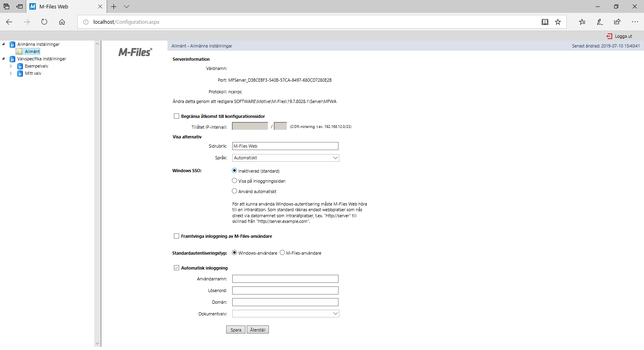
Task: Select the M-Files Web browser tab
Action: [66, 6]
